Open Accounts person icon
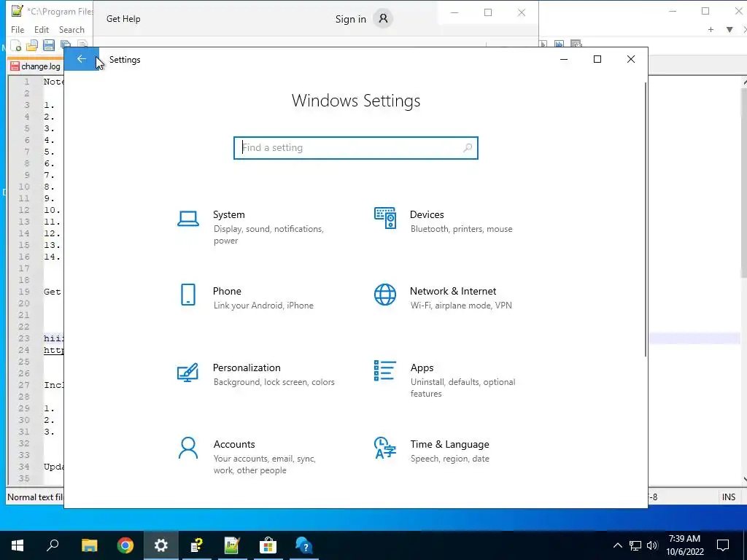 tap(188, 448)
